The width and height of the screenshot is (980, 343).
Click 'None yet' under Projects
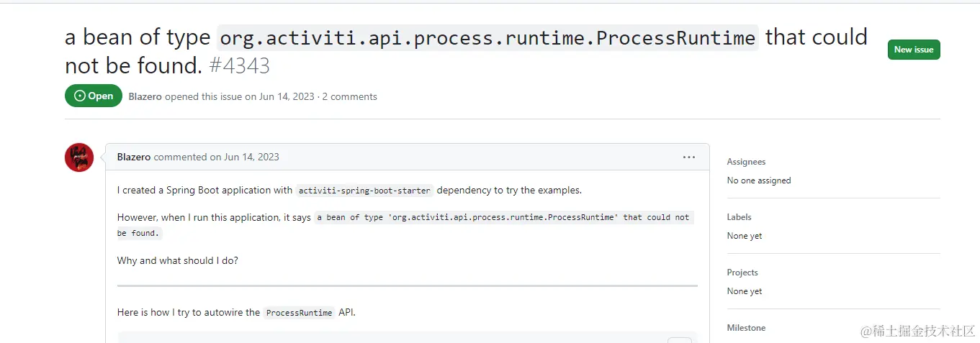745,291
